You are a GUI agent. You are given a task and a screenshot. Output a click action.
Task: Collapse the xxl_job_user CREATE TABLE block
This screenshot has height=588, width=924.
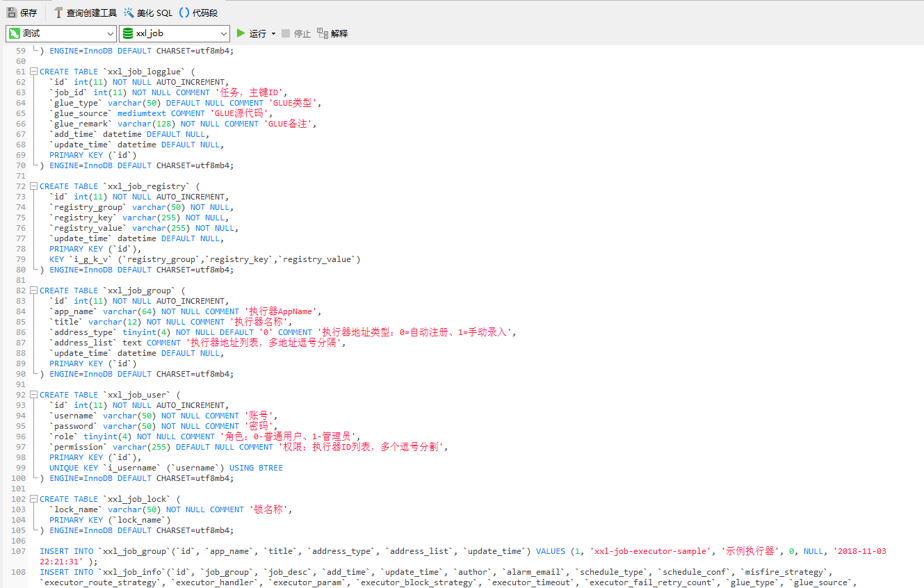33,395
